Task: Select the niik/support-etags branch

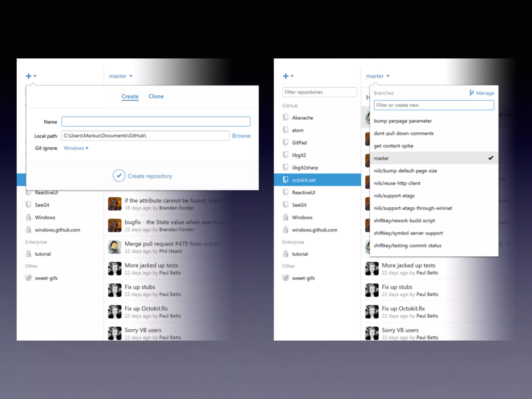Action: [394, 196]
